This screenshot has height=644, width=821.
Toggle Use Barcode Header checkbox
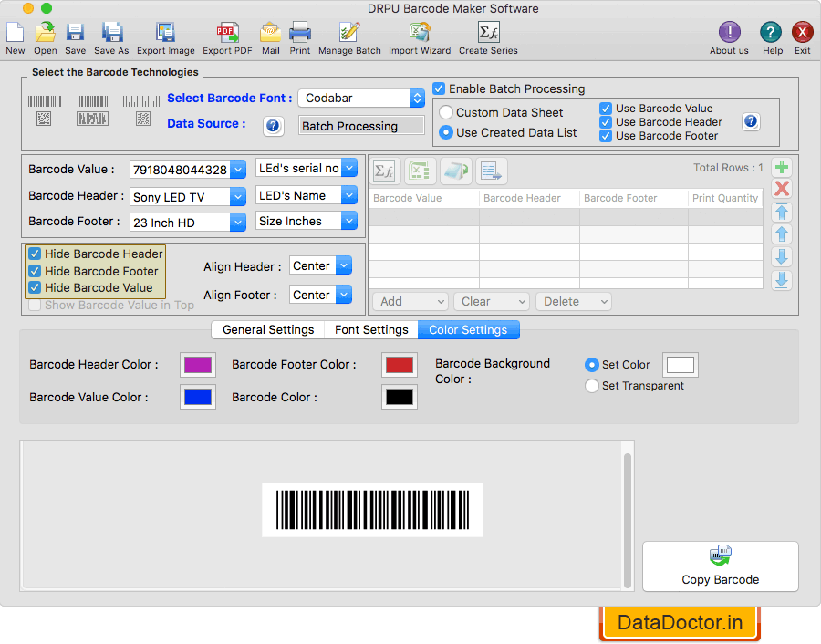click(x=606, y=122)
